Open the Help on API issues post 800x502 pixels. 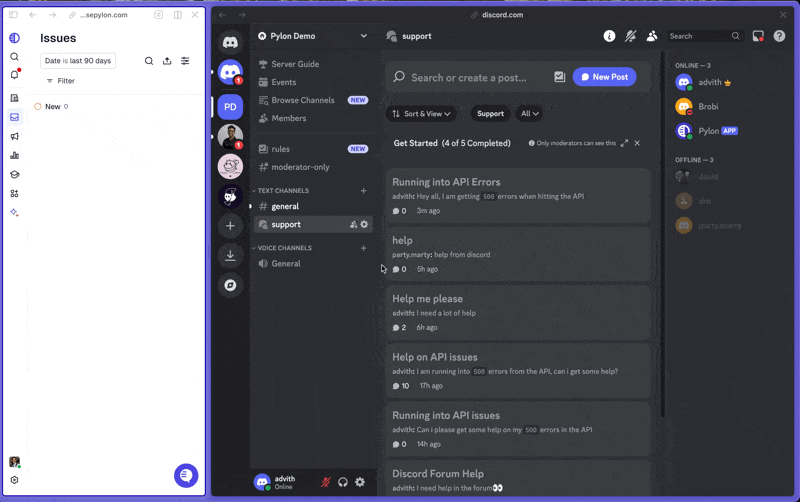click(518, 371)
